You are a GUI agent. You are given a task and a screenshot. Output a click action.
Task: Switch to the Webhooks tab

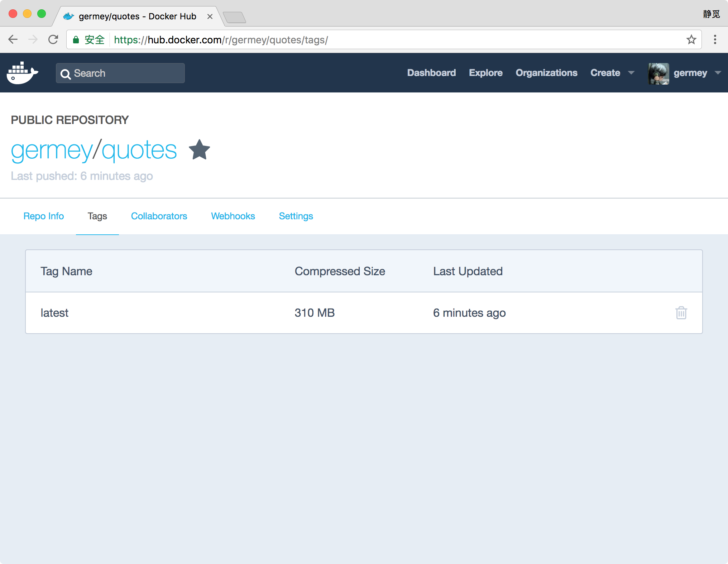click(x=233, y=216)
